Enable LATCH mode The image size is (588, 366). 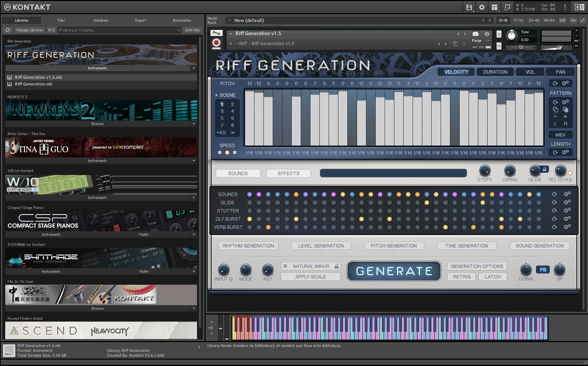click(492, 277)
